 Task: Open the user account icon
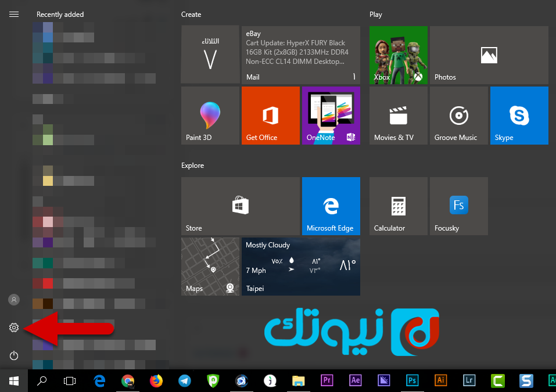pos(14,300)
